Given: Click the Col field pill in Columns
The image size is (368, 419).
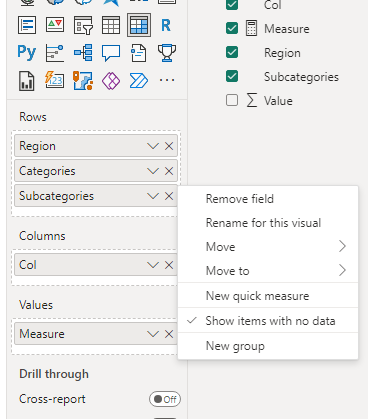Looking at the screenshot, I should pos(96,265).
